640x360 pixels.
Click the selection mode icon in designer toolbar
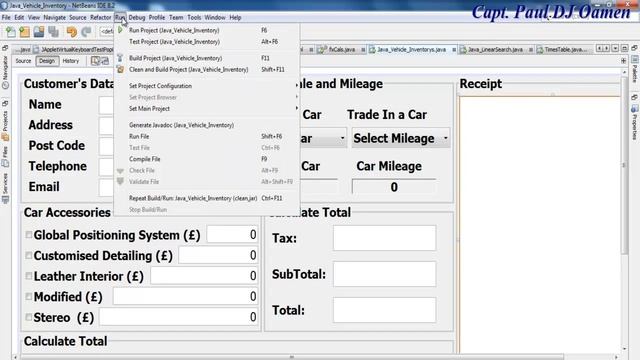click(96, 61)
